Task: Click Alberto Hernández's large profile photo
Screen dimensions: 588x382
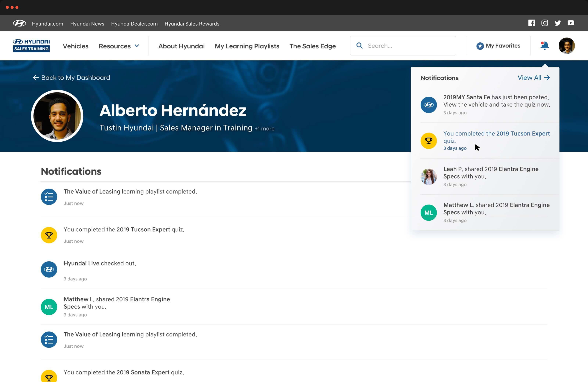Action: (x=57, y=116)
